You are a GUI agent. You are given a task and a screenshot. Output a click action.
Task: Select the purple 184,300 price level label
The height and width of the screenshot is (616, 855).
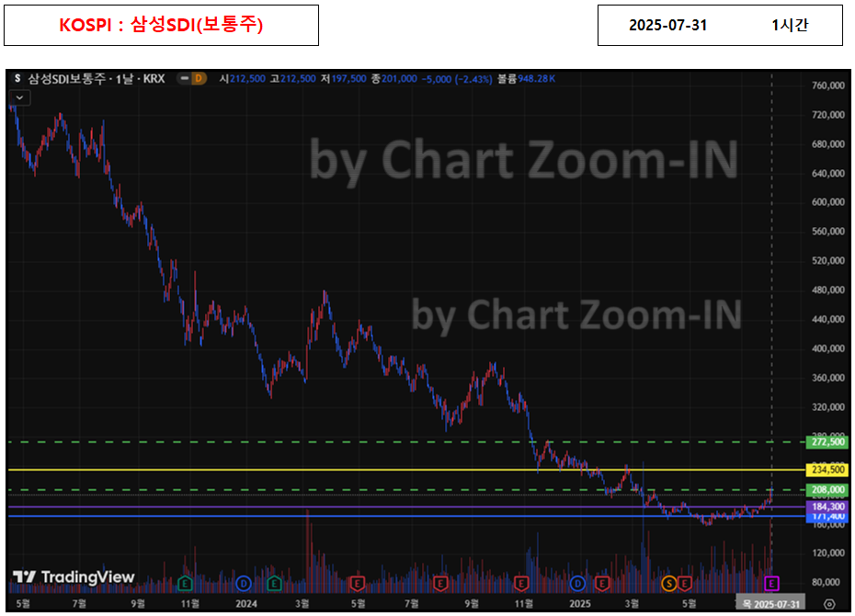point(827,507)
